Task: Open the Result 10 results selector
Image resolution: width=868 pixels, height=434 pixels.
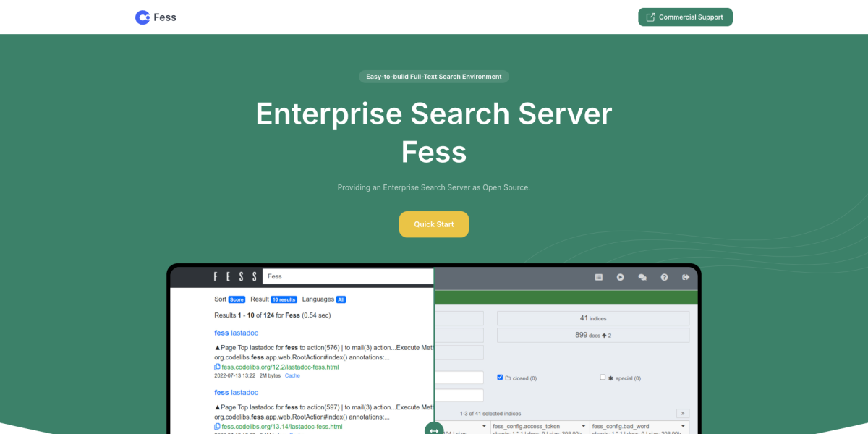Action: [284, 299]
